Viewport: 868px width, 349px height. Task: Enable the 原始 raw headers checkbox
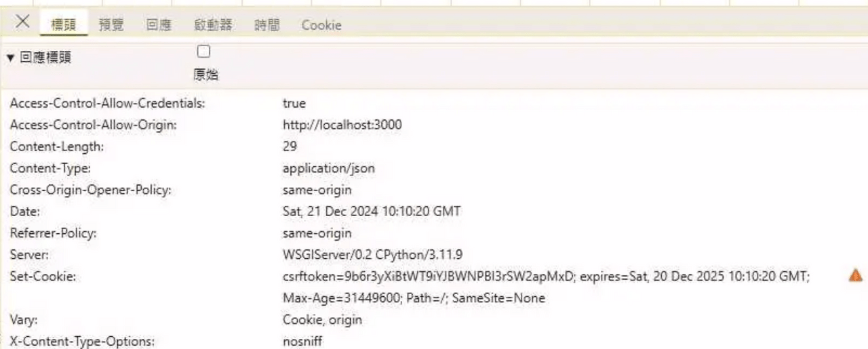point(203,52)
